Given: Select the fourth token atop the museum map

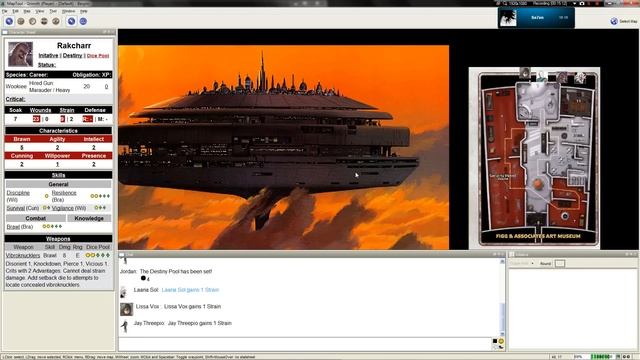Looking at the screenshot, I should click(x=580, y=78).
